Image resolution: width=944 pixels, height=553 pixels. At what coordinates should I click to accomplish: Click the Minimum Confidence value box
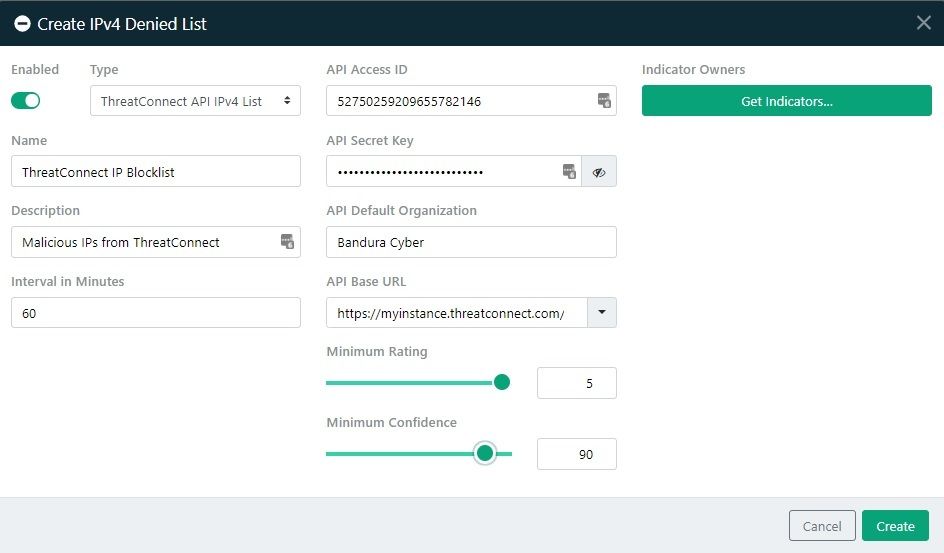[x=576, y=454]
